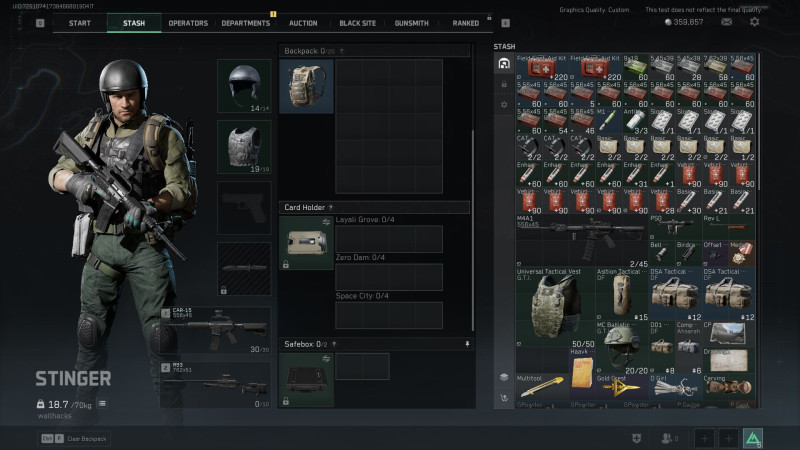Add squad member in first plus slot
The width and height of the screenshot is (800, 450).
(x=705, y=438)
